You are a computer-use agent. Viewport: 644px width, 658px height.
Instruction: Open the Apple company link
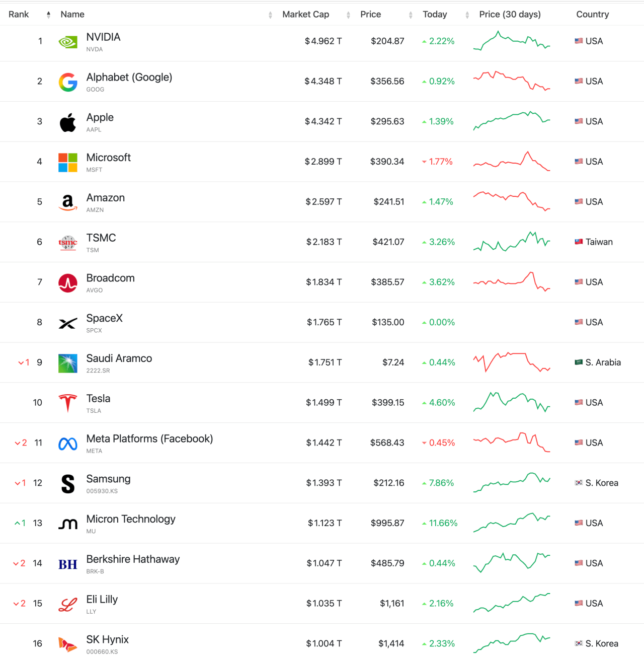(x=100, y=117)
